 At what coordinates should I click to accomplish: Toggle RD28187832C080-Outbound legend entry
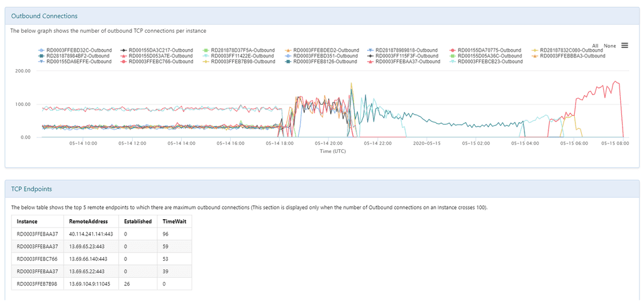coord(569,50)
